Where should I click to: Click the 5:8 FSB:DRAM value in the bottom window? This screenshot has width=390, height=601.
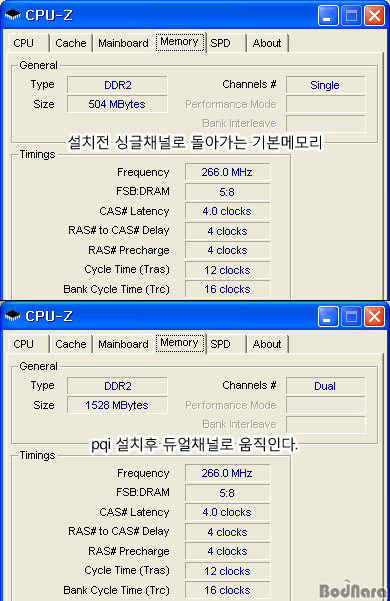(228, 492)
